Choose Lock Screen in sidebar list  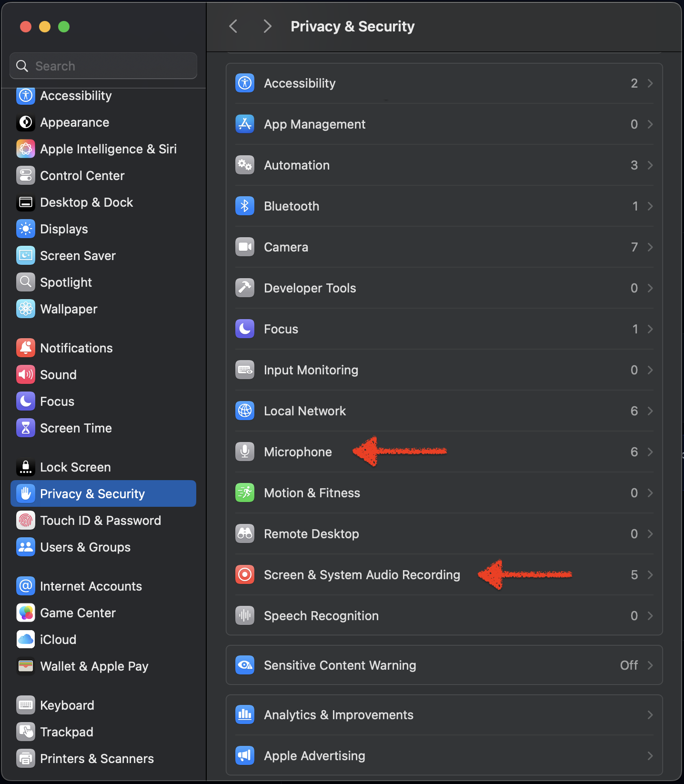(x=76, y=467)
